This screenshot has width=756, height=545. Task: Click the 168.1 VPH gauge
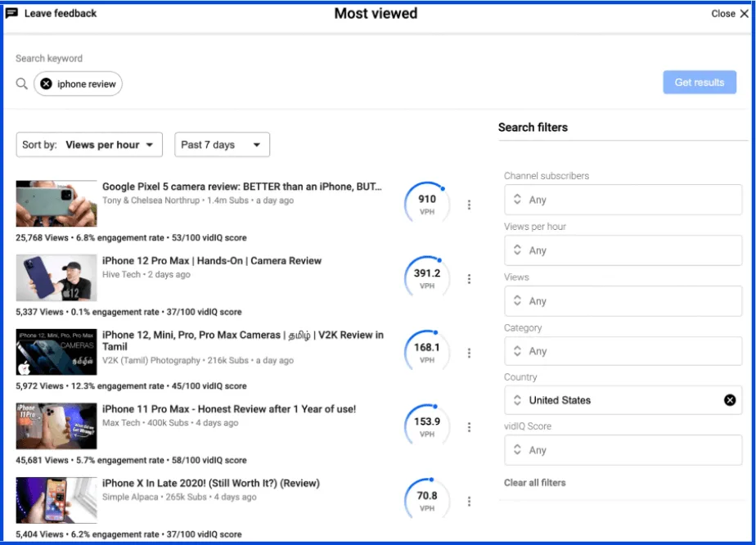click(x=427, y=353)
